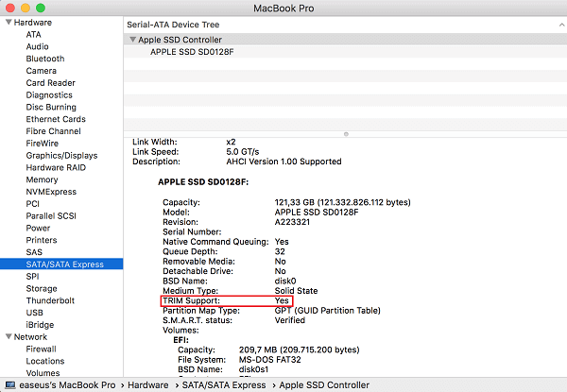Click Apple SSD Controller in path bar
This screenshot has height=392, width=567.
[x=322, y=385]
